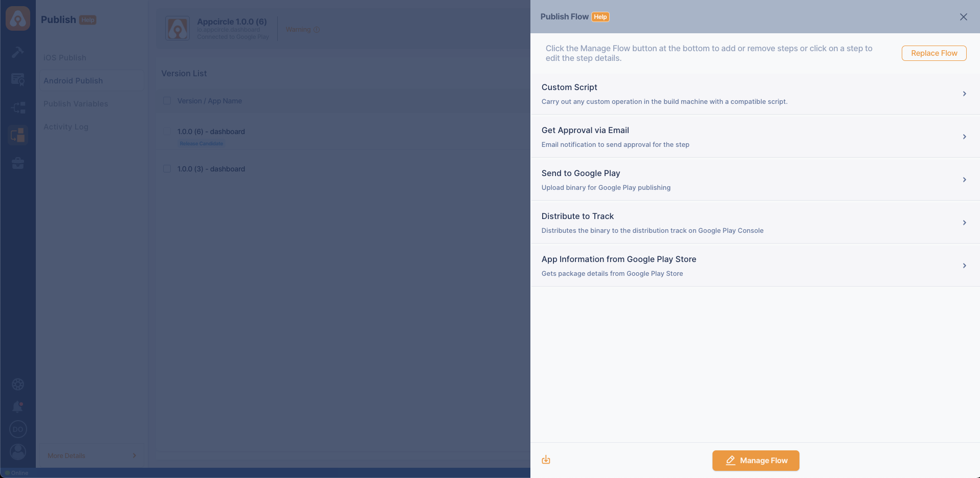Click the Manage Flow button
Screen dimensions: 980x478
click(x=755, y=461)
